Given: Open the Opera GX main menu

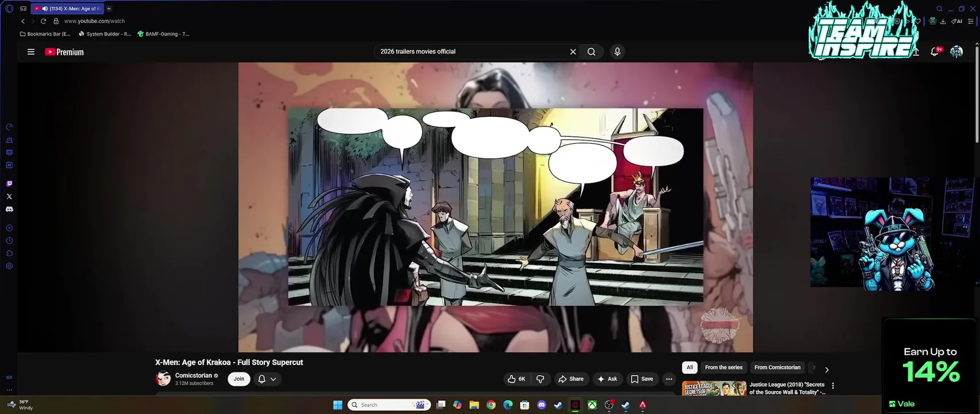Looking at the screenshot, I should pyautogui.click(x=9, y=9).
